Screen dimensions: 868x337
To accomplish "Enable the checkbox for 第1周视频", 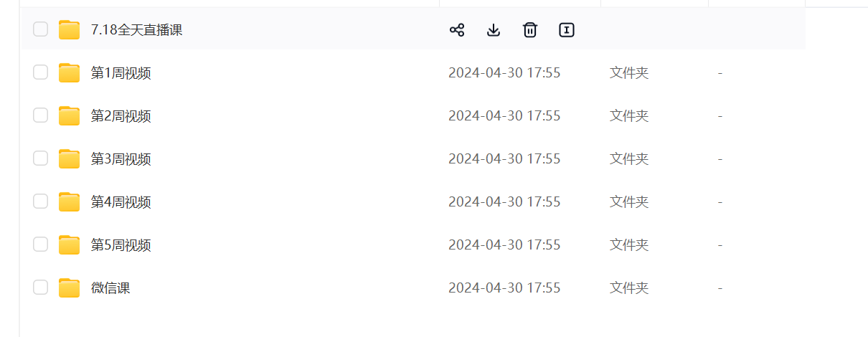I will [x=41, y=72].
